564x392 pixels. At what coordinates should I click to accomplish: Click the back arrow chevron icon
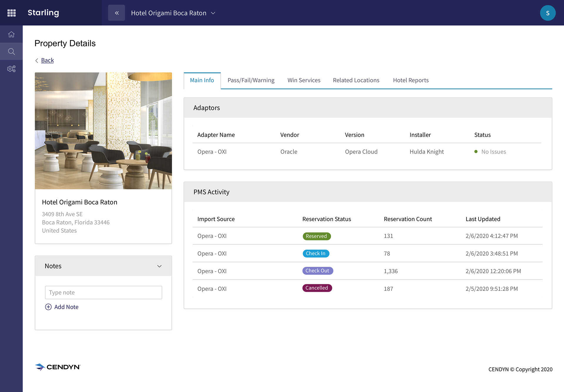tap(37, 60)
